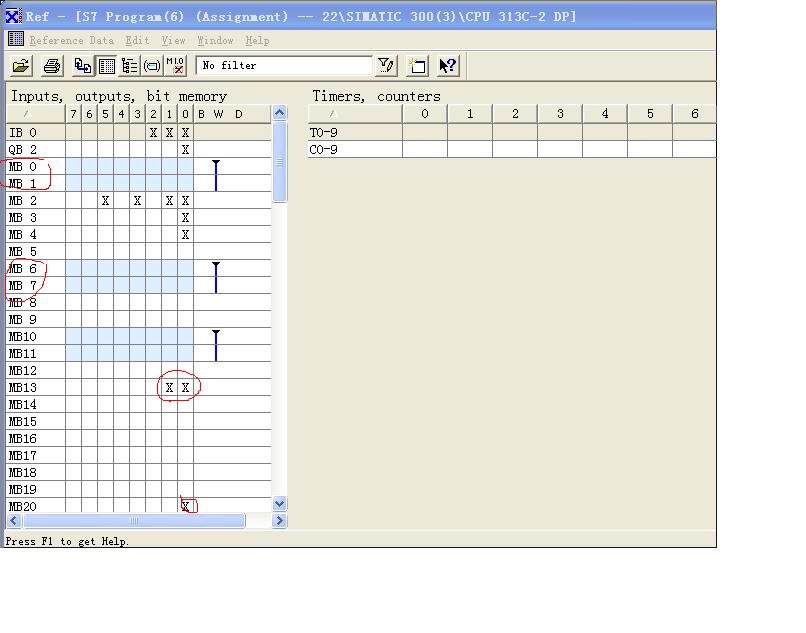The width and height of the screenshot is (806, 633).
Task: Click the X in MB 2 bit 5
Action: (x=105, y=201)
